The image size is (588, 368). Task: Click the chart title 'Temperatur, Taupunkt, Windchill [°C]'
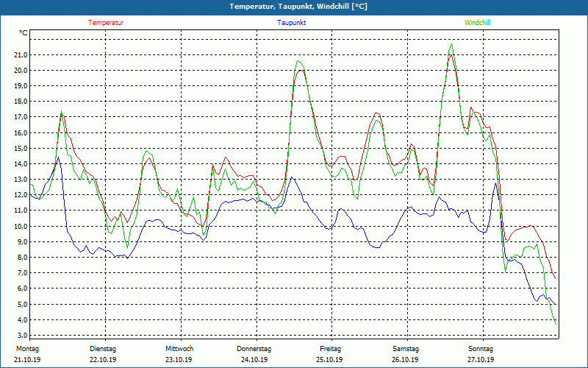pyautogui.click(x=298, y=7)
